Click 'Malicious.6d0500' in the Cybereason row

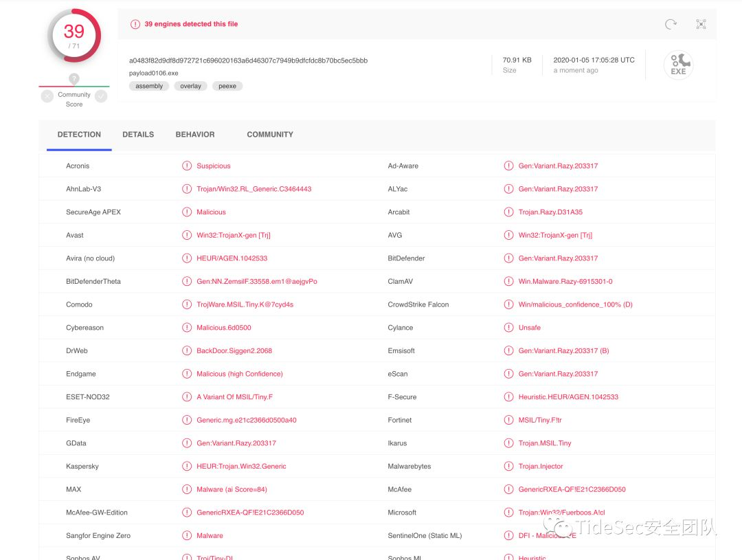click(x=224, y=328)
